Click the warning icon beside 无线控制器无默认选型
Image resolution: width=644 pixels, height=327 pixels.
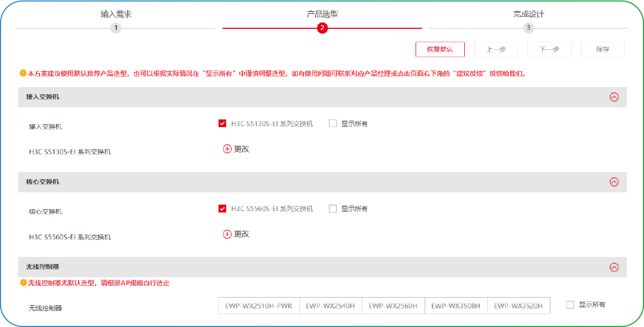(23, 283)
